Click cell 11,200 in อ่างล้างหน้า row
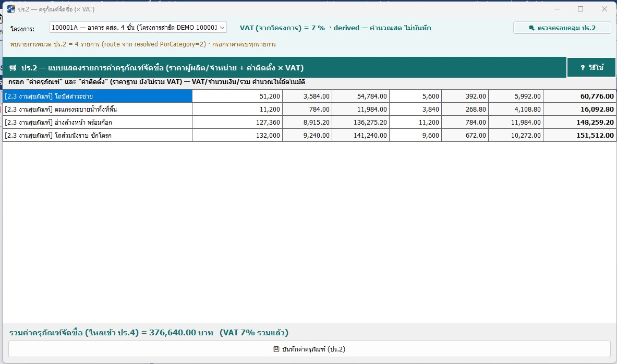This screenshot has height=364, width=617. [x=416, y=122]
